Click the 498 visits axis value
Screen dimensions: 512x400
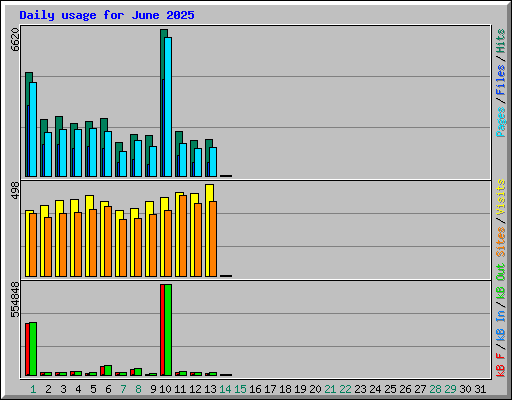point(15,191)
